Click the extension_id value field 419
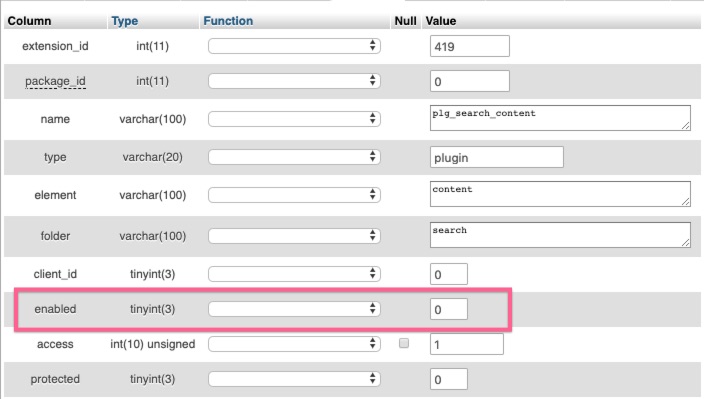This screenshot has width=704, height=399. click(470, 46)
